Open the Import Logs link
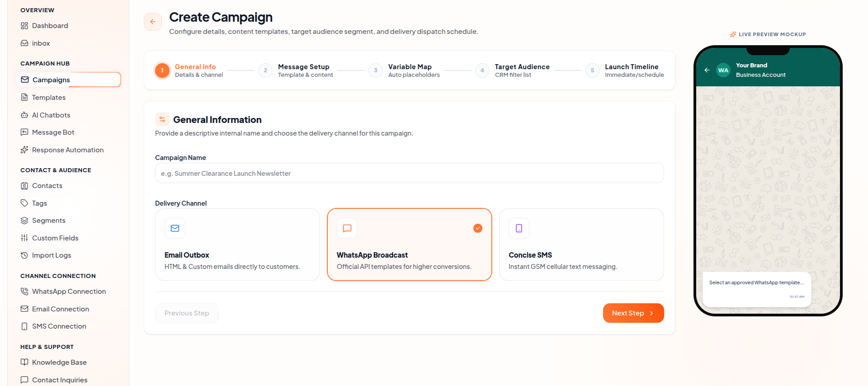 (68, 255)
